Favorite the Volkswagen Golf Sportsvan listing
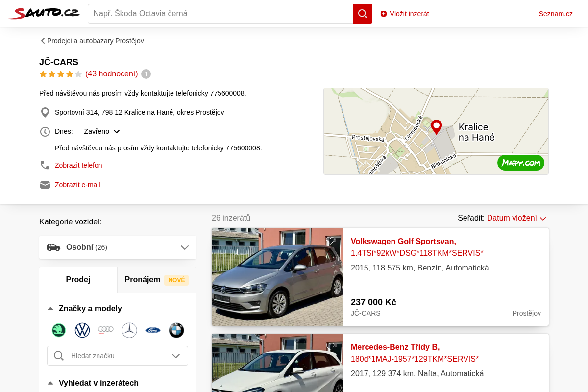The image size is (588, 392). coord(331,241)
